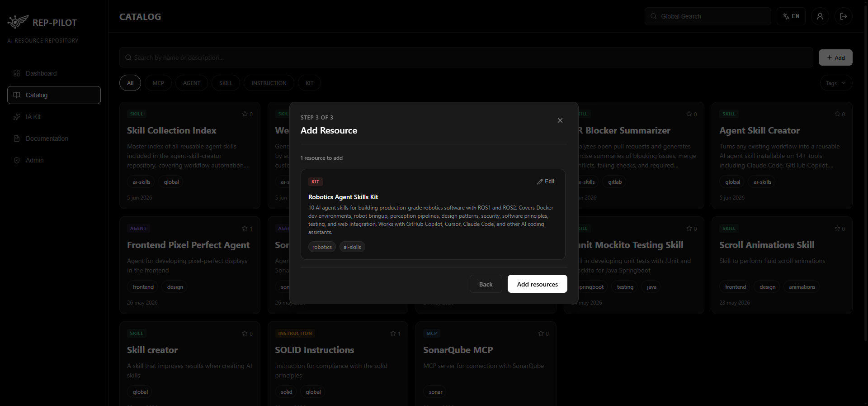Open the Agent Skill Creator card title

tap(759, 130)
